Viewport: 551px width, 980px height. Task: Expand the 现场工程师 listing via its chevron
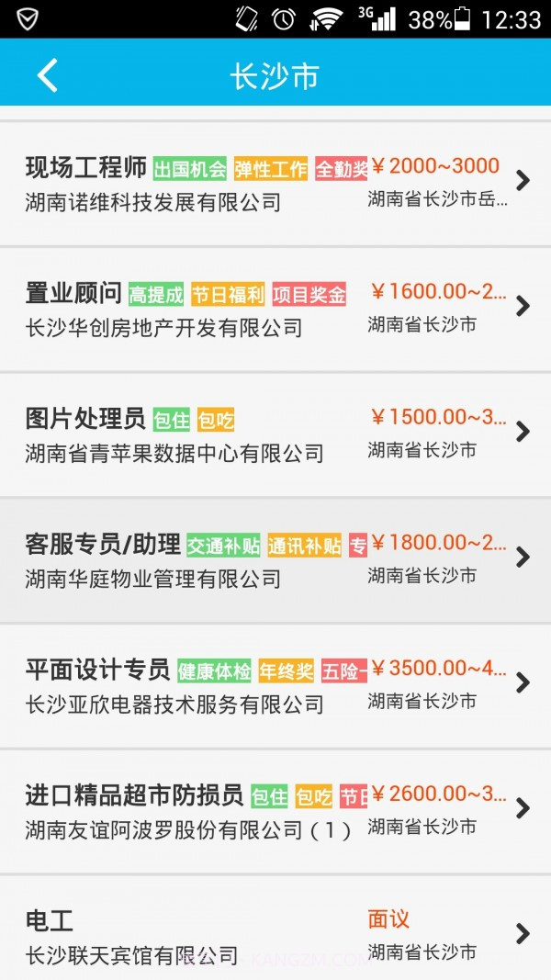click(x=523, y=181)
